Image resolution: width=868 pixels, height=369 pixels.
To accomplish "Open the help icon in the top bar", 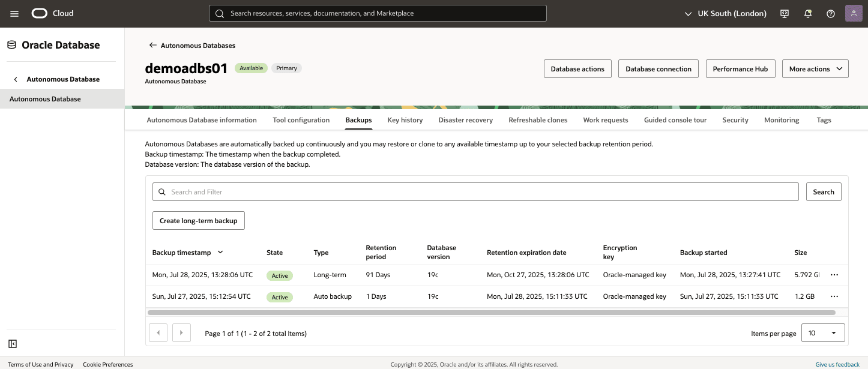I will (x=830, y=13).
